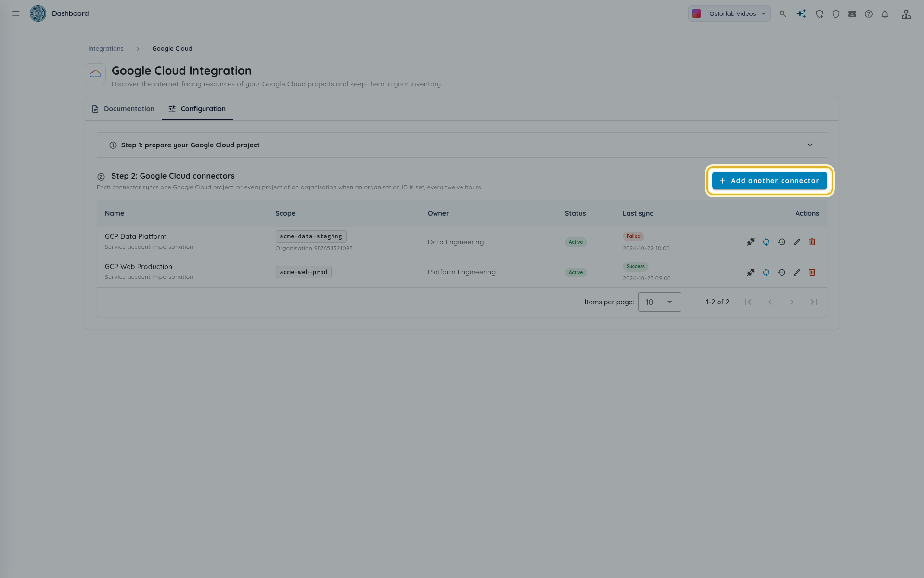The height and width of the screenshot is (578, 924).
Task: Click the Data Engineering owner cell
Action: coord(456,242)
